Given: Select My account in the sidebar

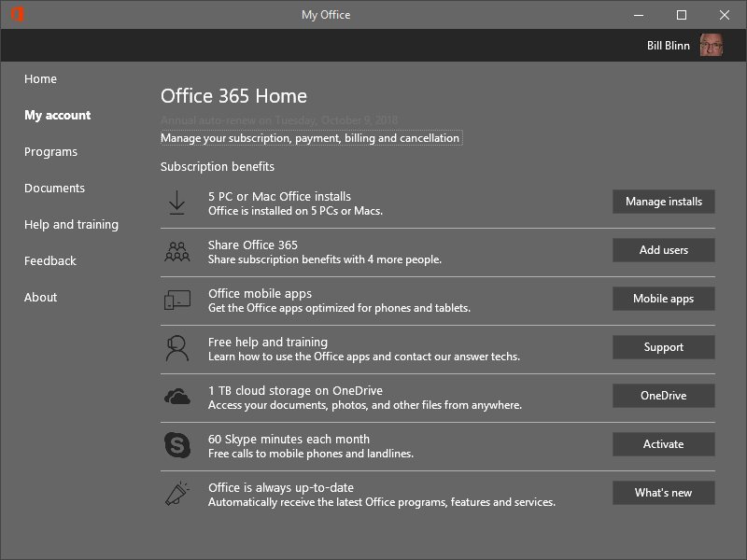Looking at the screenshot, I should tap(58, 115).
